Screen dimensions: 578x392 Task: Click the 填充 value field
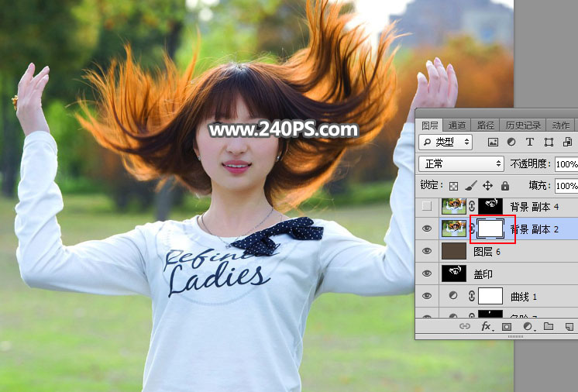tap(566, 186)
